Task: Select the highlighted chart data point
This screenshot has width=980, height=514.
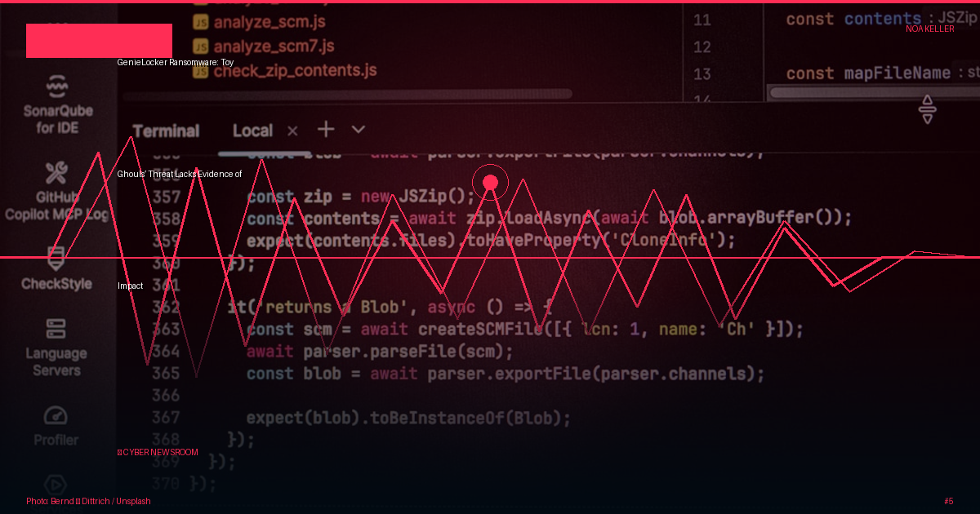Action: (490, 182)
